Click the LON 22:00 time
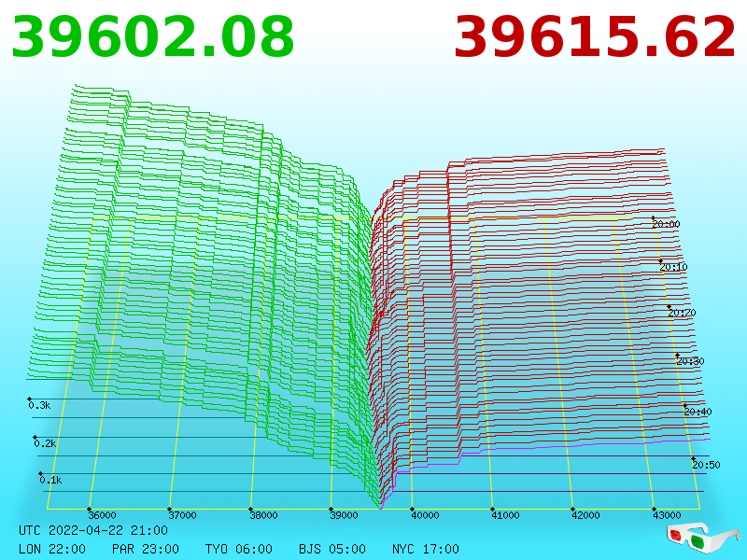Viewport: 747px width, 560px height. coord(52,549)
